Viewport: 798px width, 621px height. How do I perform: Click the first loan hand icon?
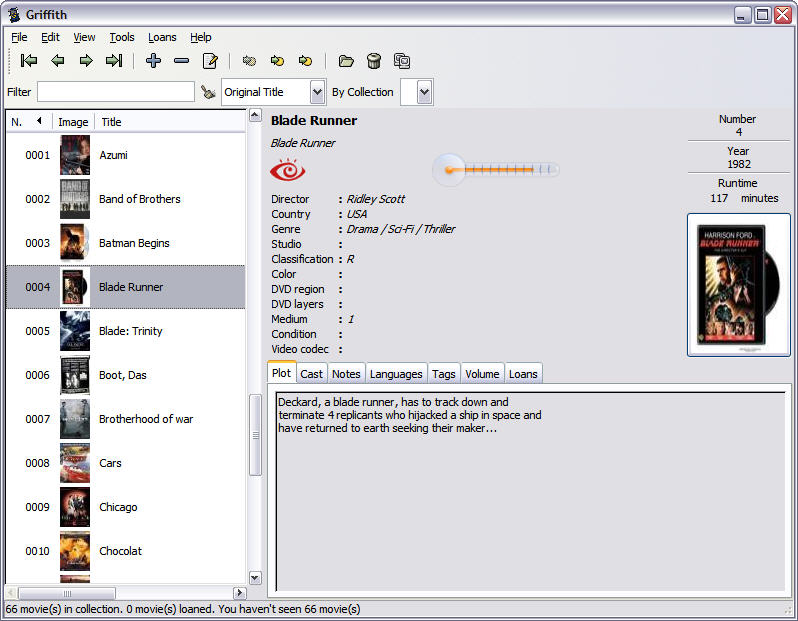point(249,61)
